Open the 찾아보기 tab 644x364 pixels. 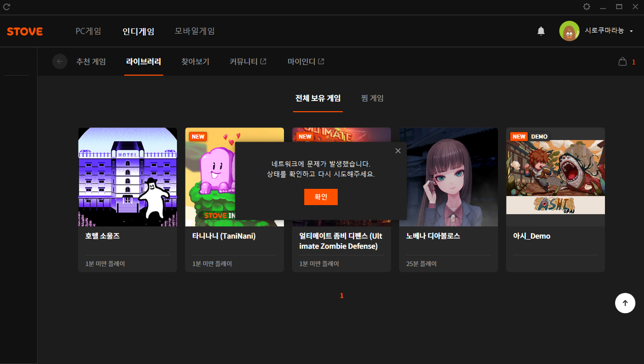click(x=195, y=61)
